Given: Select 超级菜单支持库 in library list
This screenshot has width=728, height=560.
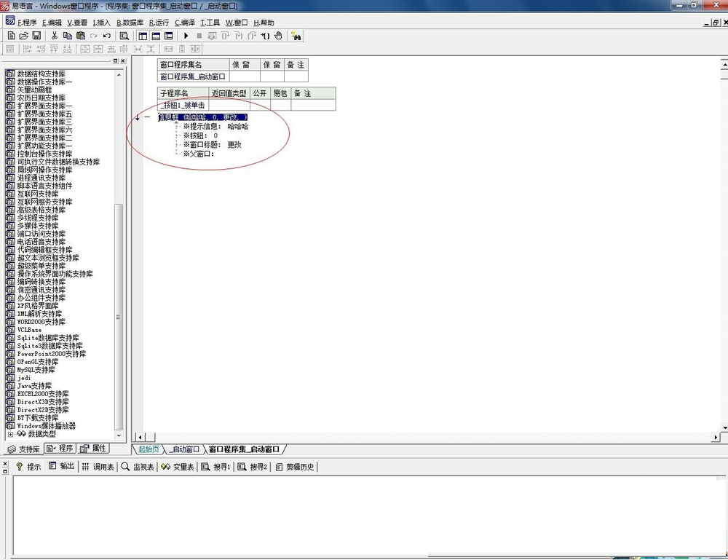Looking at the screenshot, I should [41, 266].
